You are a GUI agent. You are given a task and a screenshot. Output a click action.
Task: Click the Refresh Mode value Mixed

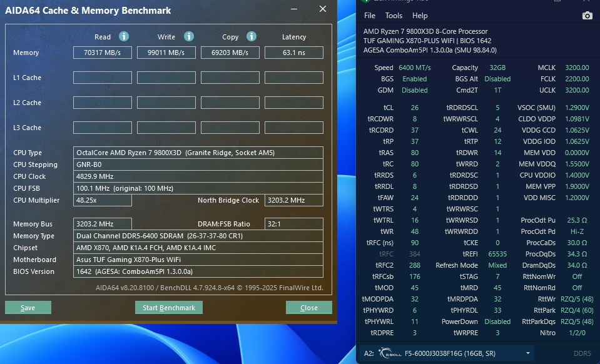(x=497, y=265)
